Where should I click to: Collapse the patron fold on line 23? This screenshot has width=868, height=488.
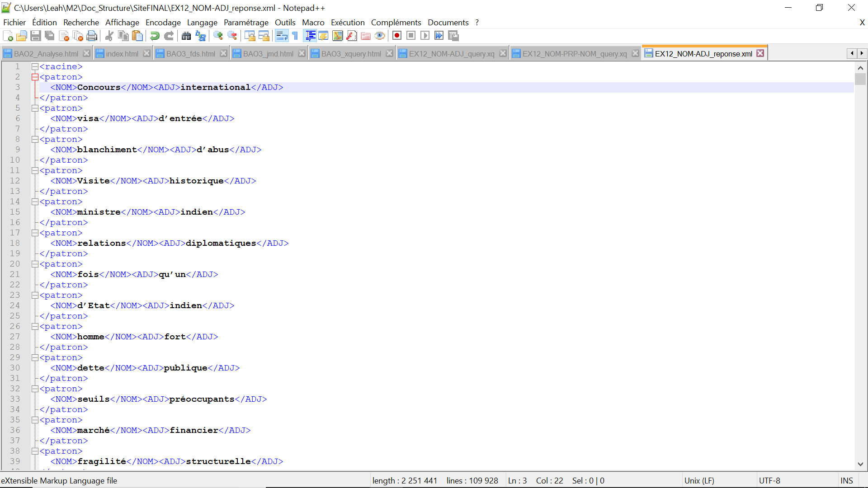(35, 296)
